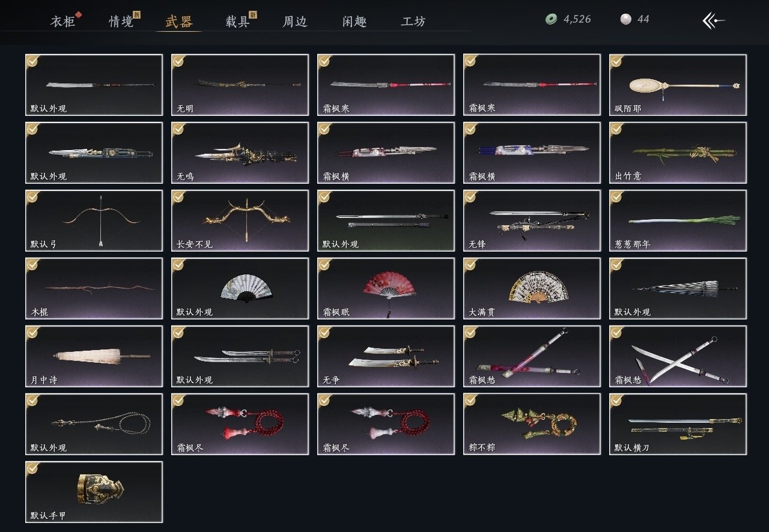The width and height of the screenshot is (769, 532).
Task: Select the 默认手甲 gauntlet item
Action: coord(94,492)
